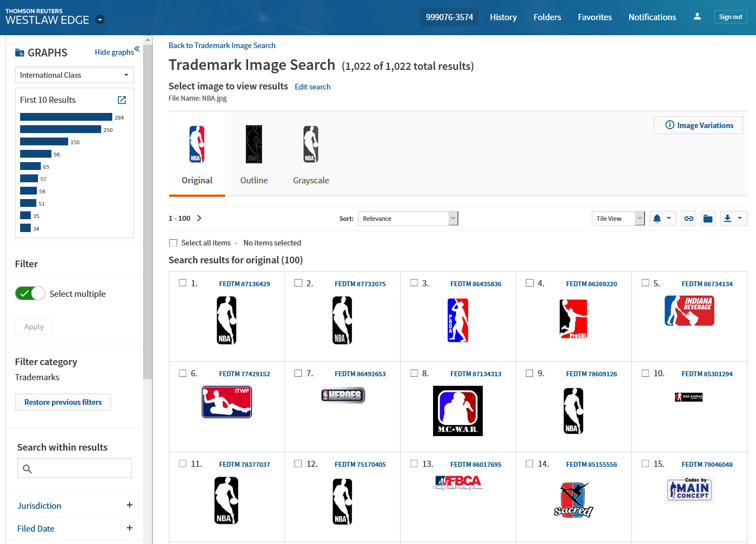The image size is (756, 544).
Task: Click the Image Variations info icon
Action: (669, 125)
